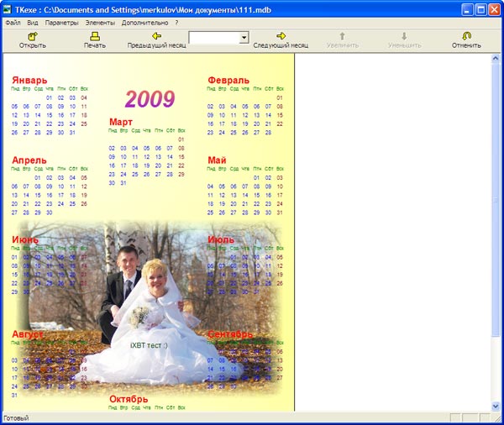Select the Июль month heading
Screen dimensions: 504x425
(221, 239)
